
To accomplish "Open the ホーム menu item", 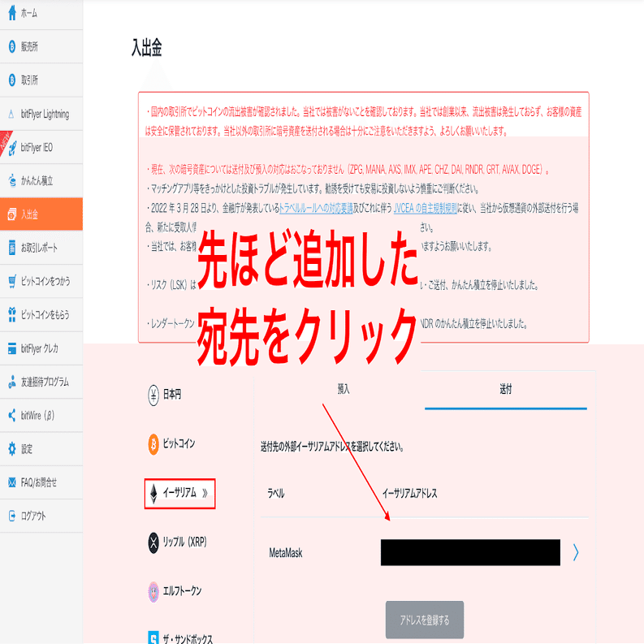I will (41, 13).
